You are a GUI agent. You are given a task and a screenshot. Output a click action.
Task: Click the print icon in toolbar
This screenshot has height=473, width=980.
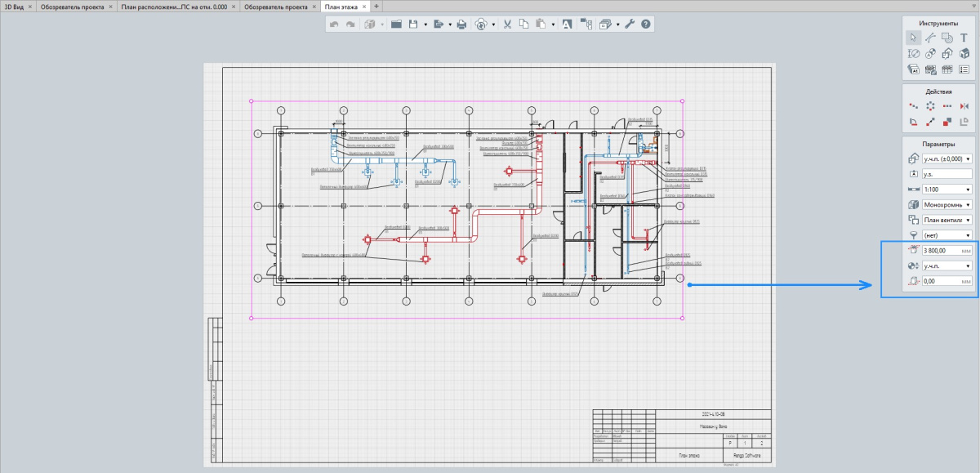pos(461,25)
